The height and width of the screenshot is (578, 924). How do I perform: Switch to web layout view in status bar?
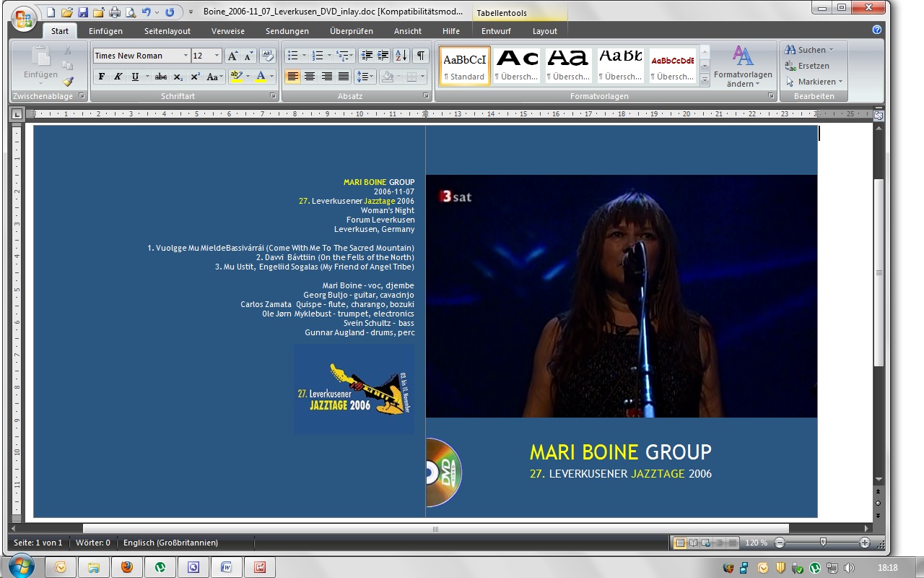(x=706, y=543)
